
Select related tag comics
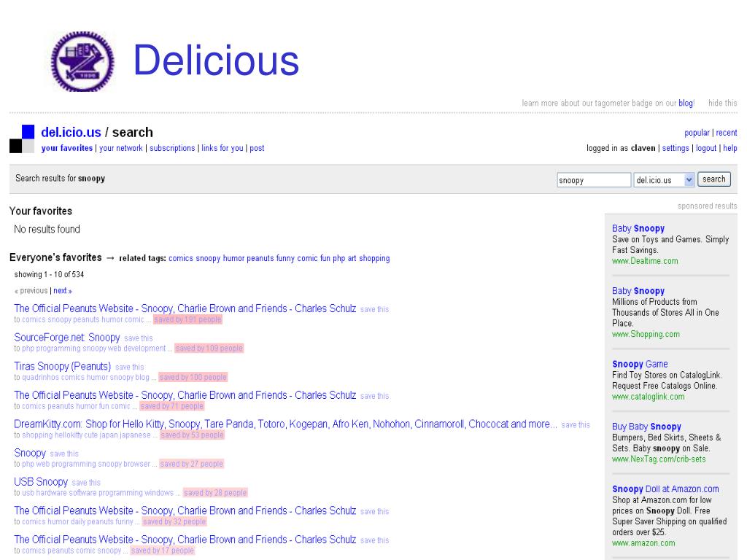point(181,258)
